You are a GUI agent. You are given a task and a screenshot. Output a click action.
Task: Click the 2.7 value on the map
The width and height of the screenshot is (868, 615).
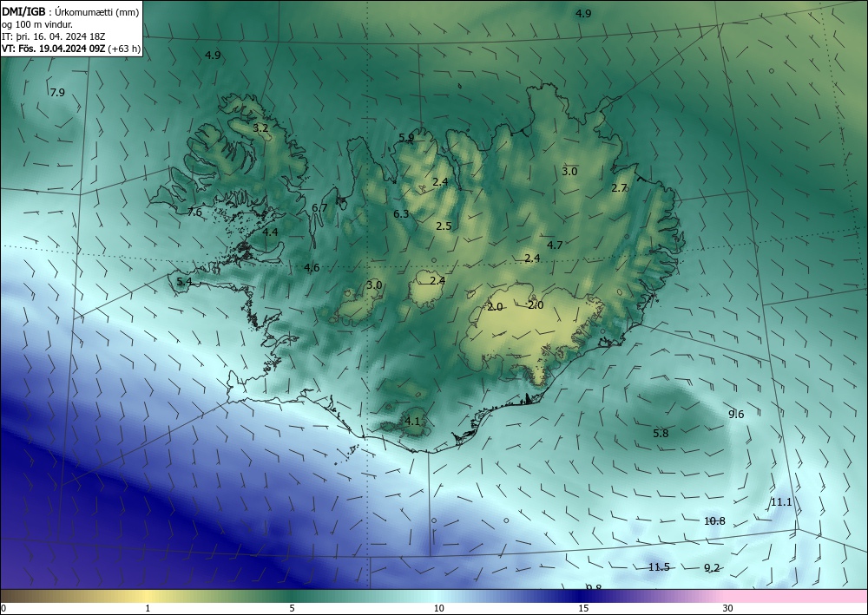tap(619, 188)
